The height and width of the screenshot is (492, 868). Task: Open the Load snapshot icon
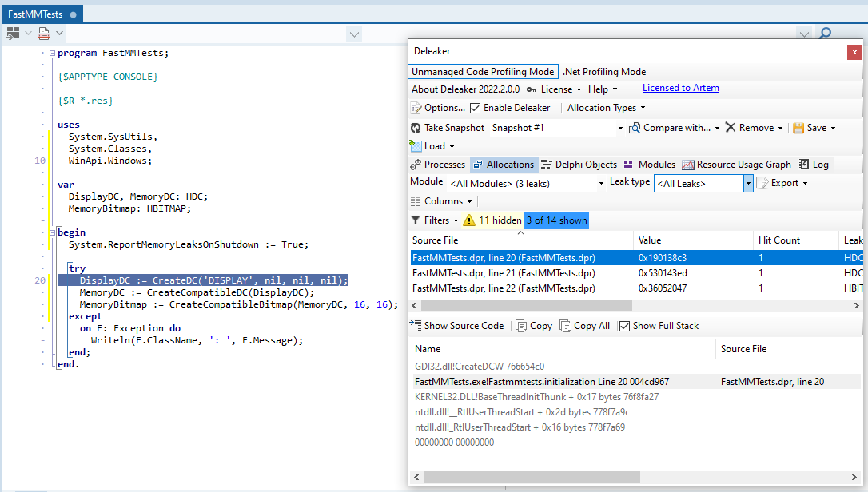coord(418,145)
